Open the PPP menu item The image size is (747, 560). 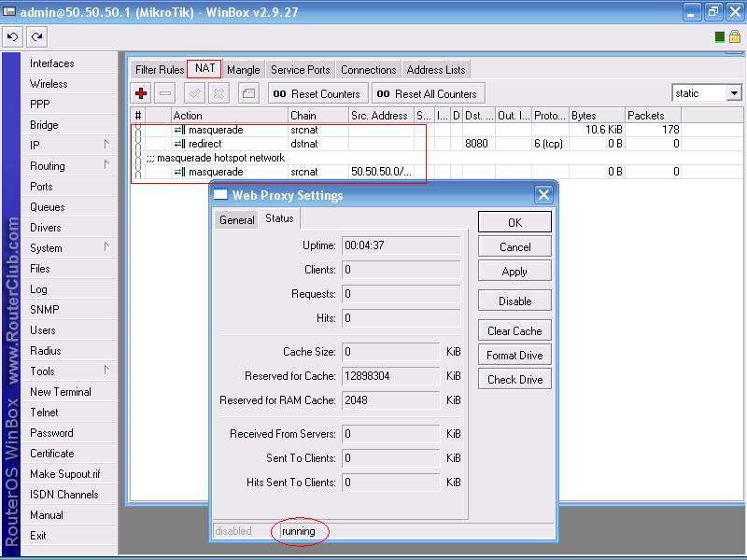tap(69, 104)
